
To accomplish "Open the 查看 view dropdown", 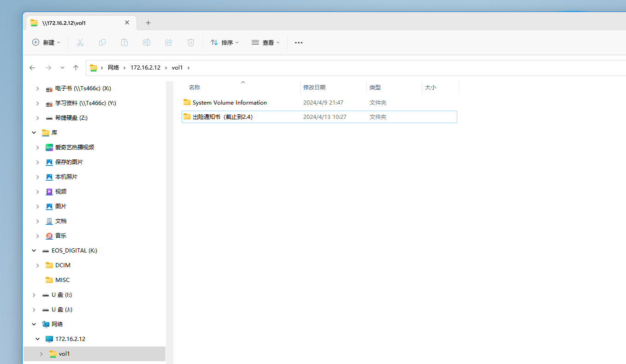I will tap(266, 42).
